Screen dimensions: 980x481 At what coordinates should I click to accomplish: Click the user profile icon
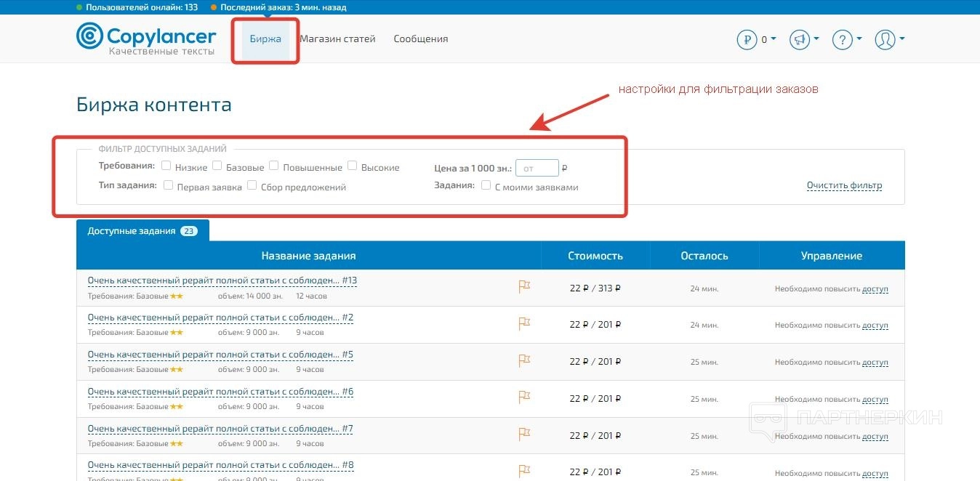(x=885, y=39)
